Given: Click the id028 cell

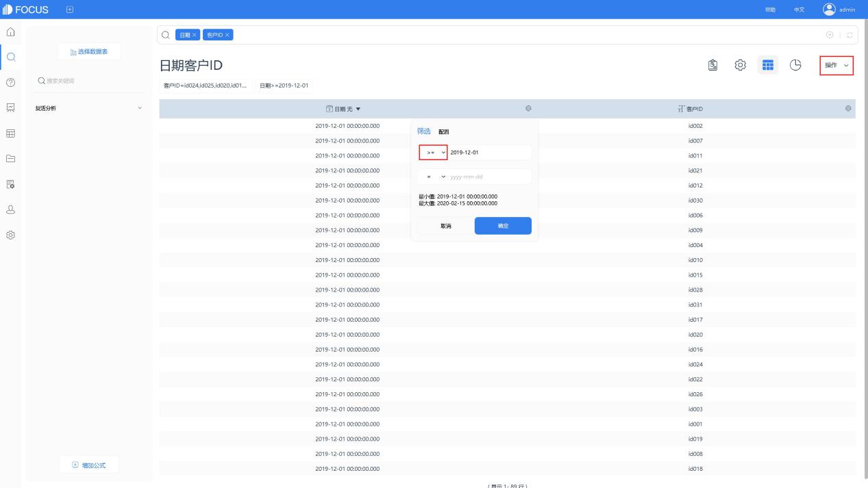Looking at the screenshot, I should click(695, 290).
